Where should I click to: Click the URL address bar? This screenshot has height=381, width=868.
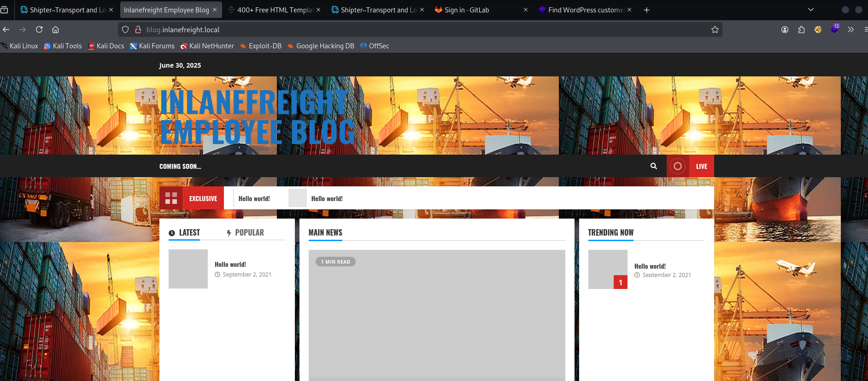click(x=415, y=29)
